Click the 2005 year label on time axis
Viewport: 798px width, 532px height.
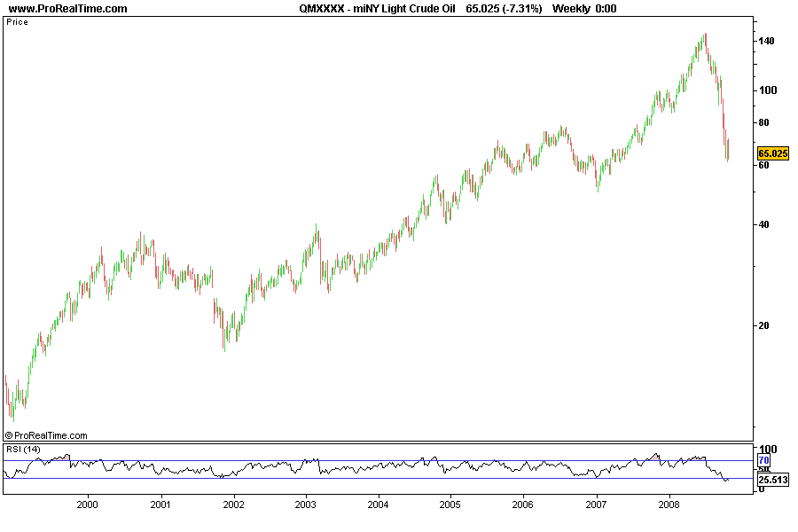point(450,505)
